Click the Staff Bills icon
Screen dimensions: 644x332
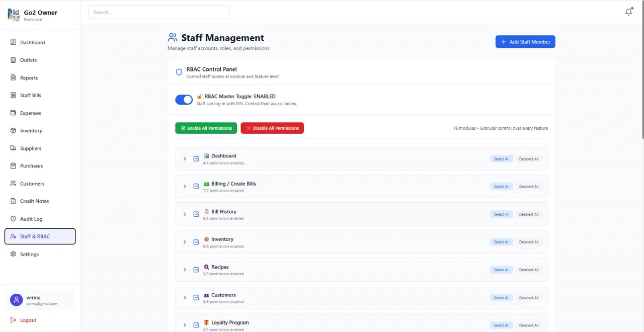13,95
